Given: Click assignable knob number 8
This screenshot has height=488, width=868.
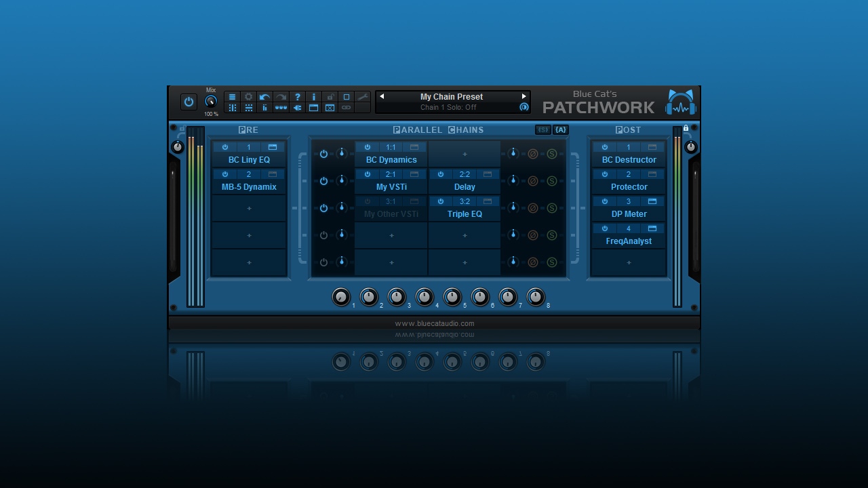Looking at the screenshot, I should pos(536,297).
